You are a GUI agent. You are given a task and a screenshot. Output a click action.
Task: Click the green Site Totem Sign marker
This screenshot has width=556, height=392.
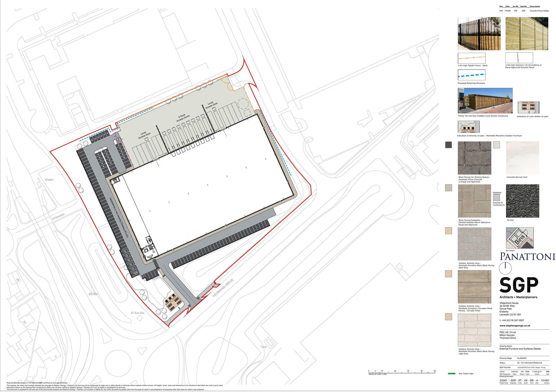451,374
